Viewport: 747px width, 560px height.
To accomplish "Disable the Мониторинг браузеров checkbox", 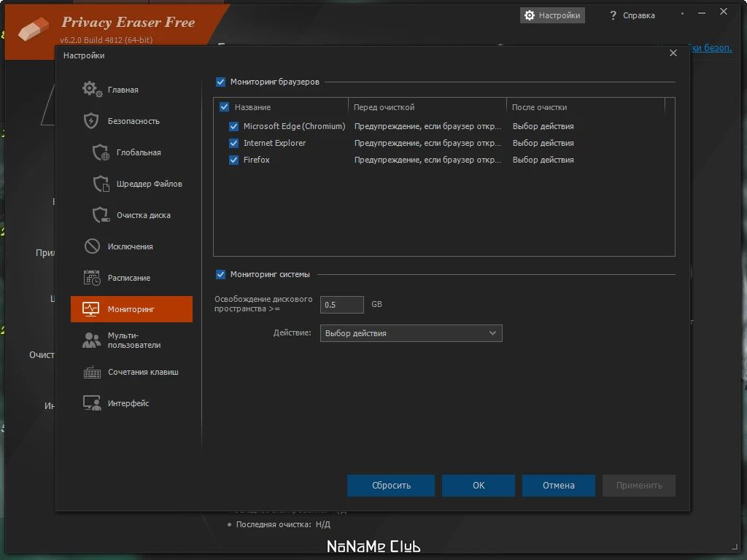I will click(220, 82).
